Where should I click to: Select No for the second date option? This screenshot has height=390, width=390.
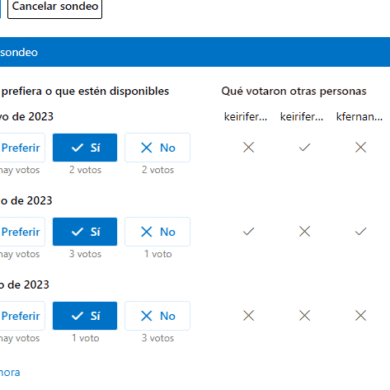(158, 232)
